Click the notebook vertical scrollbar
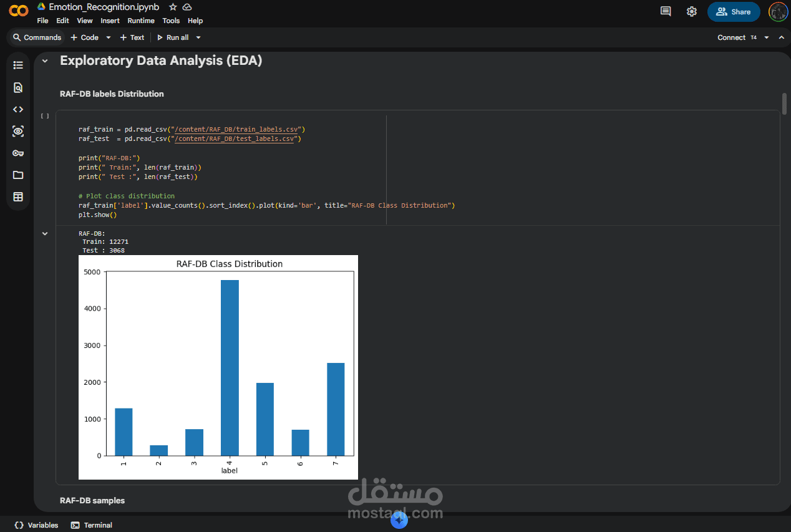 [785, 104]
